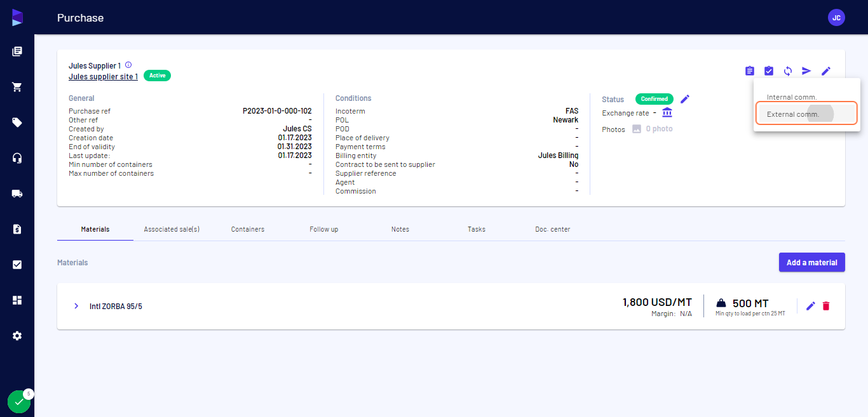Image resolution: width=868 pixels, height=417 pixels.
Task: Switch to the Materials tab
Action: [95, 229]
